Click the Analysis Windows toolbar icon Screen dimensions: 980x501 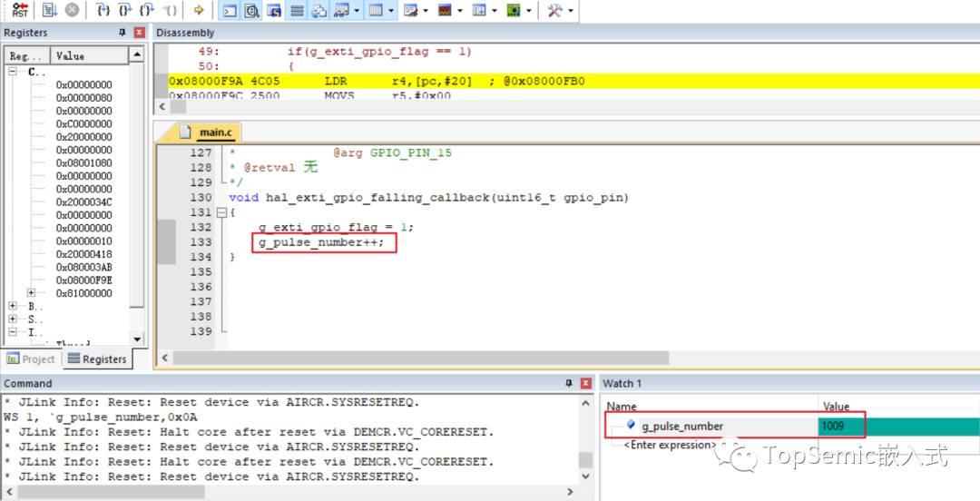coord(445,10)
